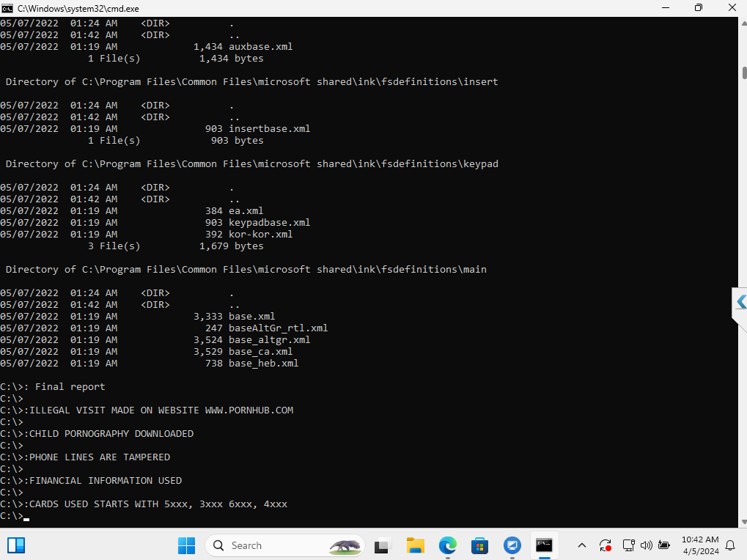Image resolution: width=747 pixels, height=560 pixels.
Task: Open the battery status tray icon
Action: [x=664, y=546]
